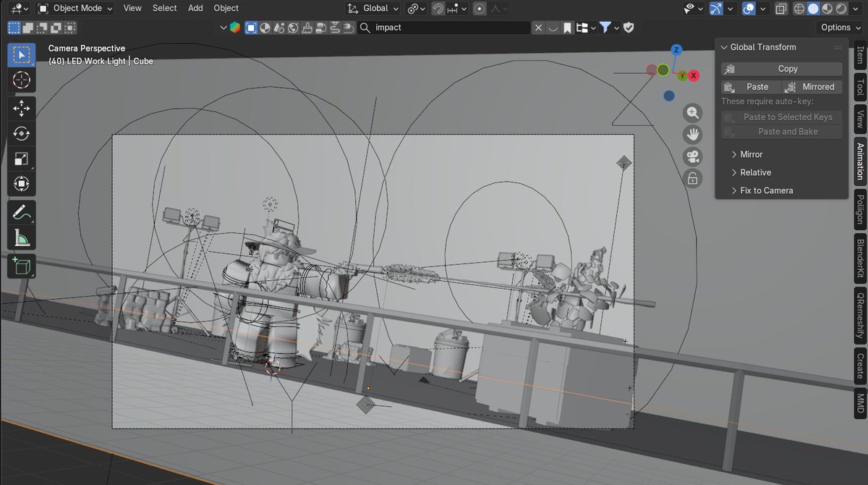Select the Measure ruler tool

point(21,237)
